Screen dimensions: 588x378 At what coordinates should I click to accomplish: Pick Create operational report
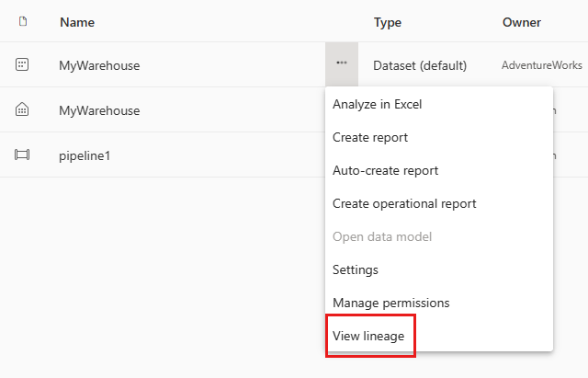click(x=404, y=203)
